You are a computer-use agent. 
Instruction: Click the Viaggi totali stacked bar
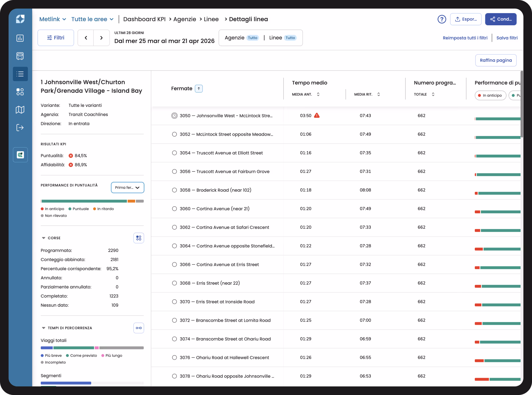92,348
